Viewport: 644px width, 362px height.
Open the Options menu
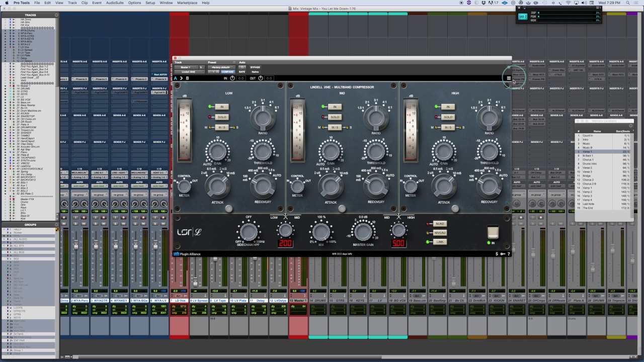(134, 3)
